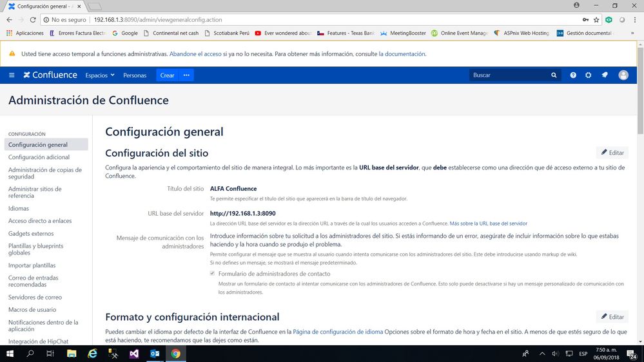Edit Configuración del sitio section
Screen dimensions: 644x362
[x=612, y=153]
